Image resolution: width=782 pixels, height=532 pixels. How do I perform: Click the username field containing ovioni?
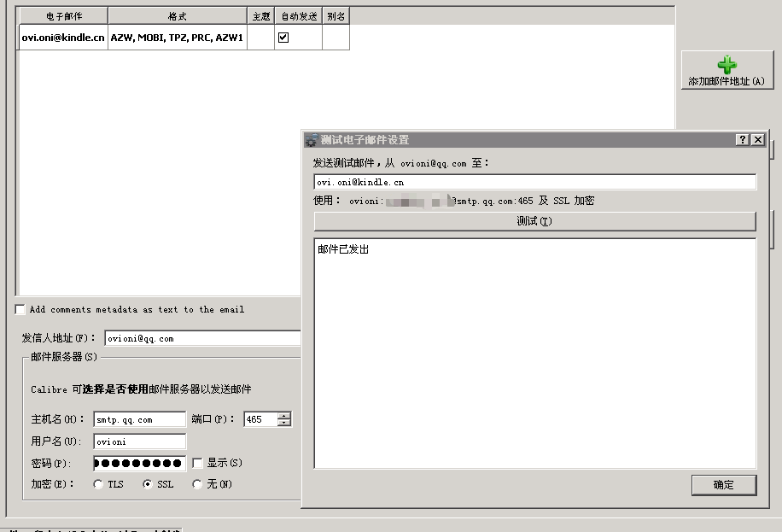click(140, 441)
